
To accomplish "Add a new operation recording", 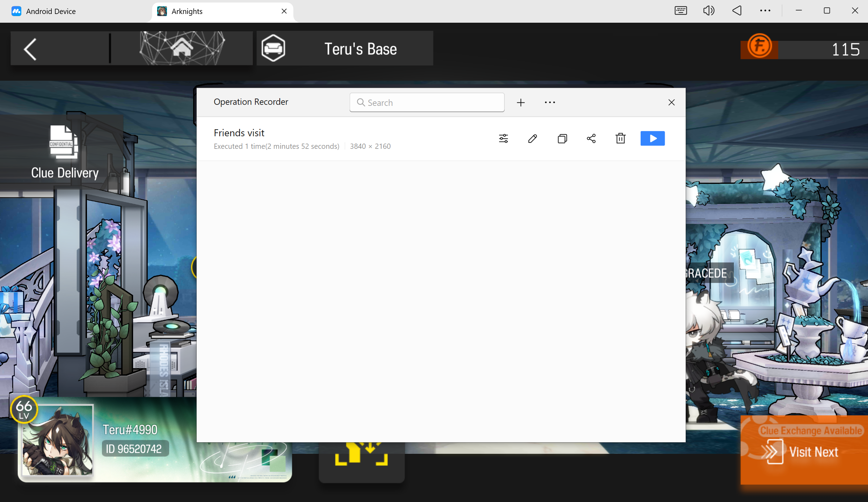I will click(x=520, y=102).
